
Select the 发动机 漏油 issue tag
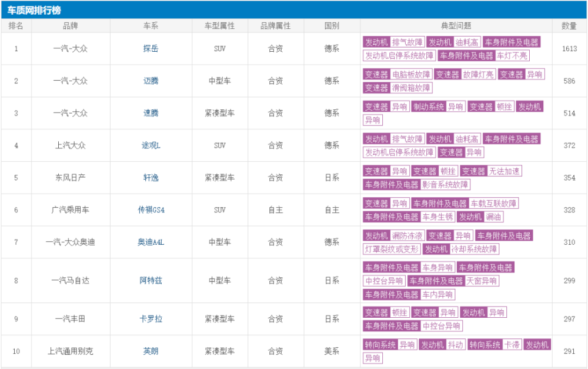point(480,217)
